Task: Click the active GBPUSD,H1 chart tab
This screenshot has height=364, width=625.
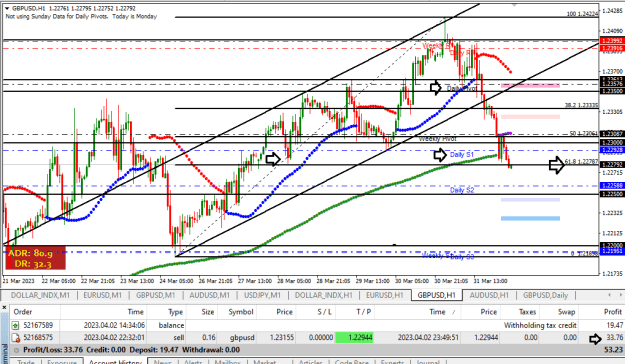Action: pos(436,295)
